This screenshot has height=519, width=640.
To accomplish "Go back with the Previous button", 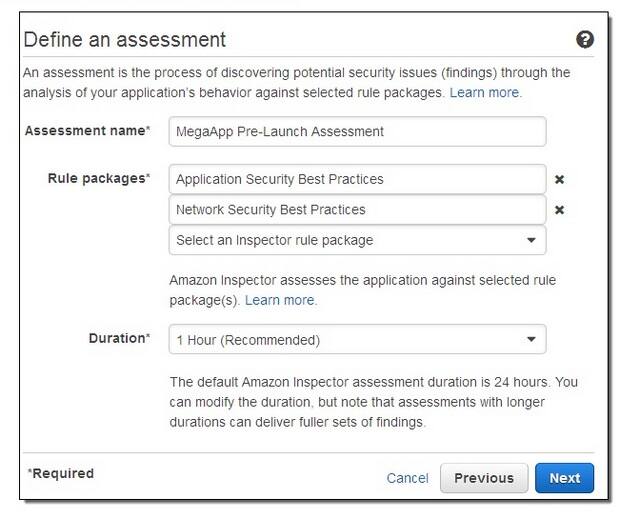I will pos(484,478).
